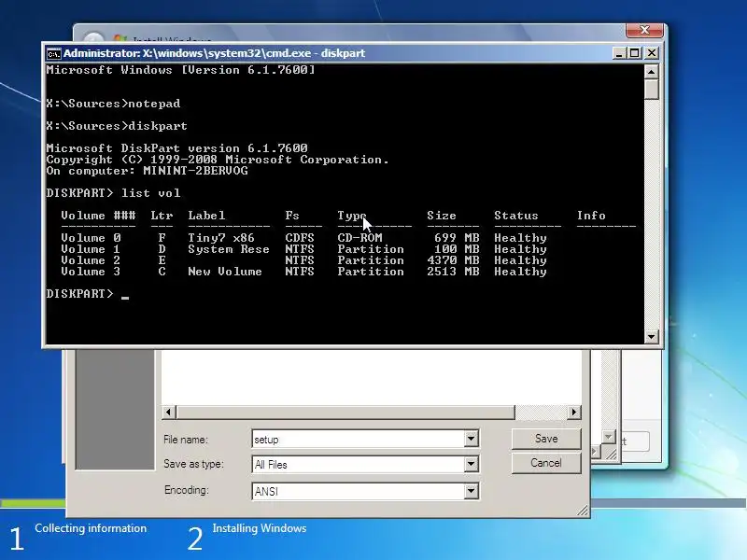
Task: Click the 'MININT-2BERVOG' computer name
Action: (x=195, y=171)
